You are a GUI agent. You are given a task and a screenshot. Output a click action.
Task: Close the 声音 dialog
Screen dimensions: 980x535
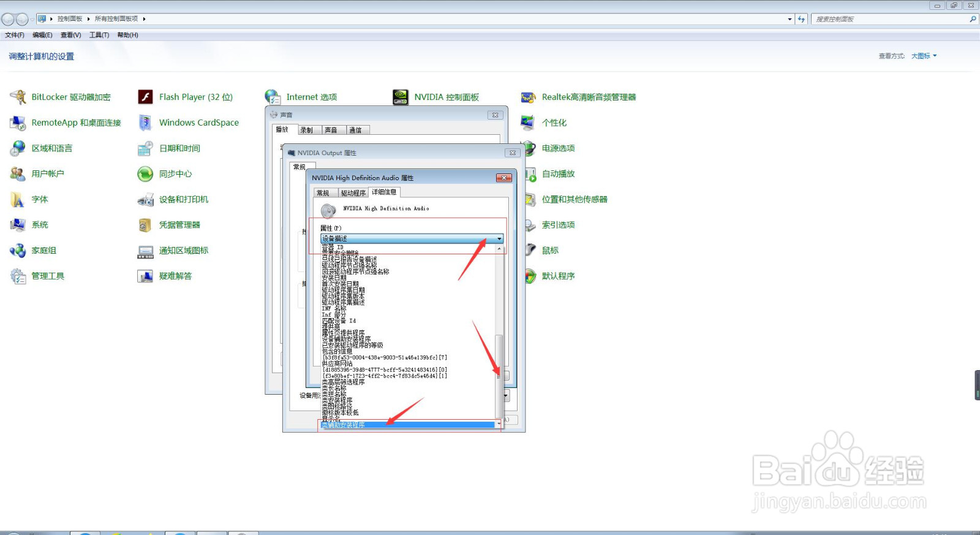(496, 115)
